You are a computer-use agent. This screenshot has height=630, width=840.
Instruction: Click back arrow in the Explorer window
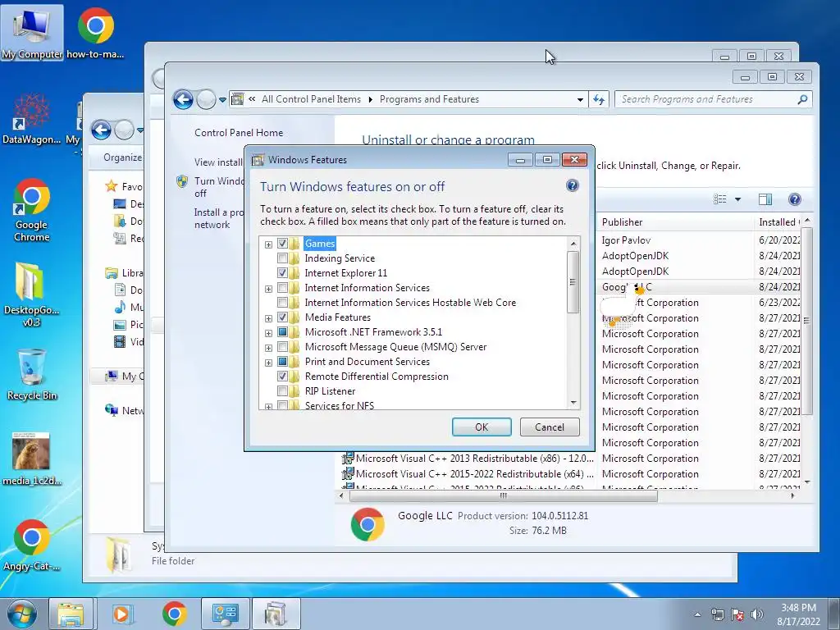[x=101, y=130]
